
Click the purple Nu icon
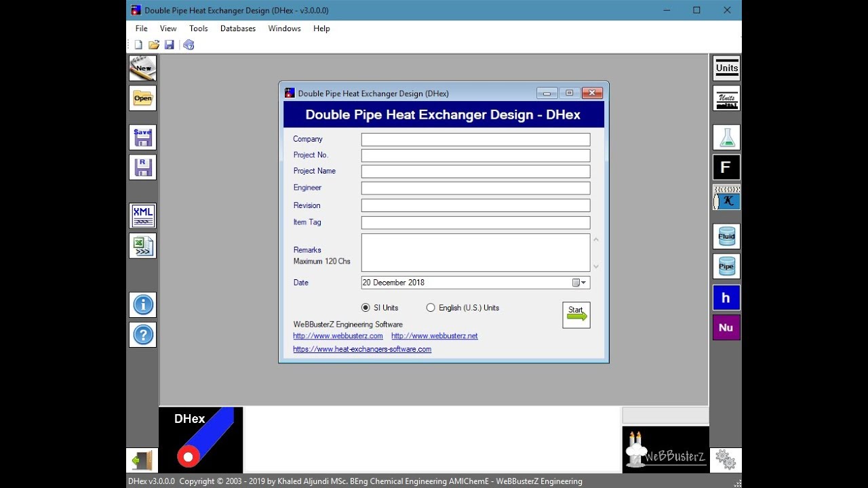pyautogui.click(x=726, y=328)
